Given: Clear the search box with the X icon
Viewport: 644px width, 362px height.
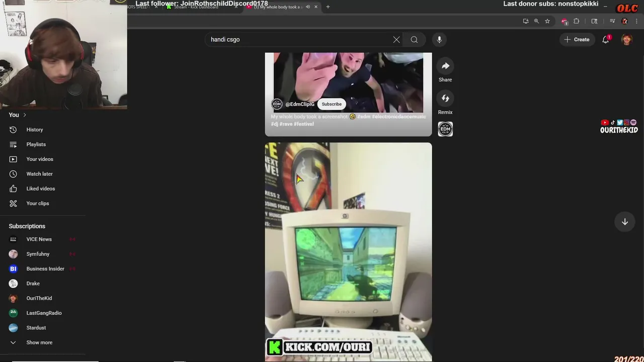Looking at the screenshot, I should (x=396, y=39).
